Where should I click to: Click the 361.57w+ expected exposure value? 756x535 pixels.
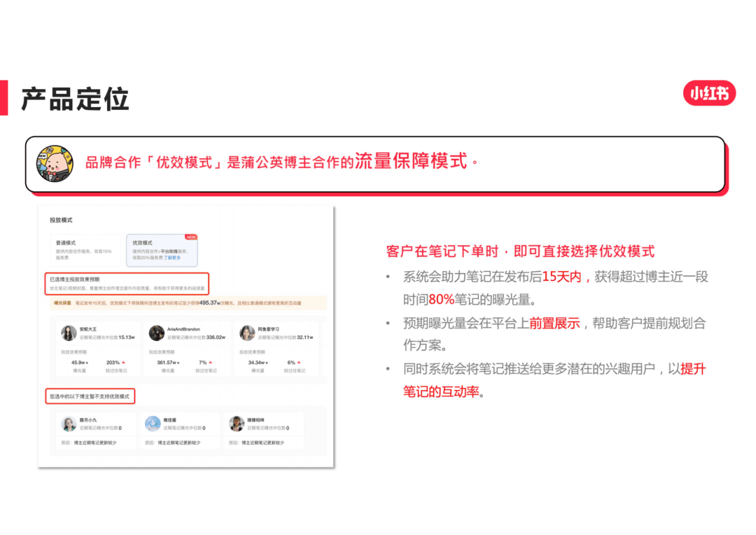(168, 362)
